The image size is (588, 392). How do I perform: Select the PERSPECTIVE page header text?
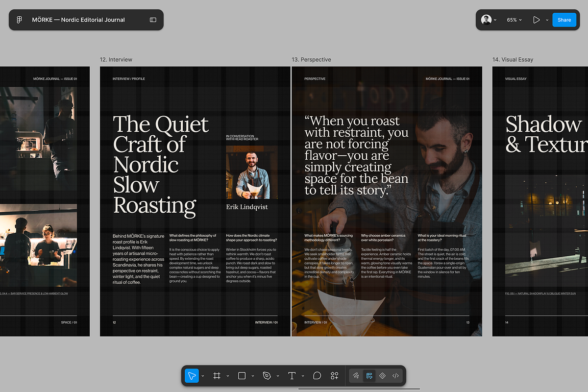[x=315, y=79]
